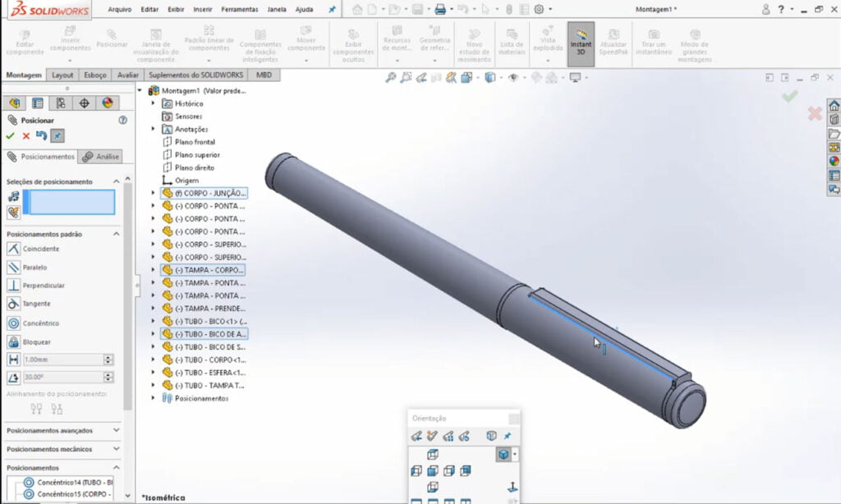Click isometric view cube in Orientação popup

point(503,455)
